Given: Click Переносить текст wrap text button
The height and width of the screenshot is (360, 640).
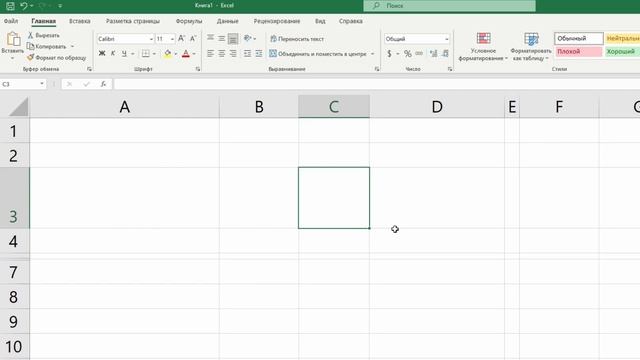Looking at the screenshot, I should [297, 39].
